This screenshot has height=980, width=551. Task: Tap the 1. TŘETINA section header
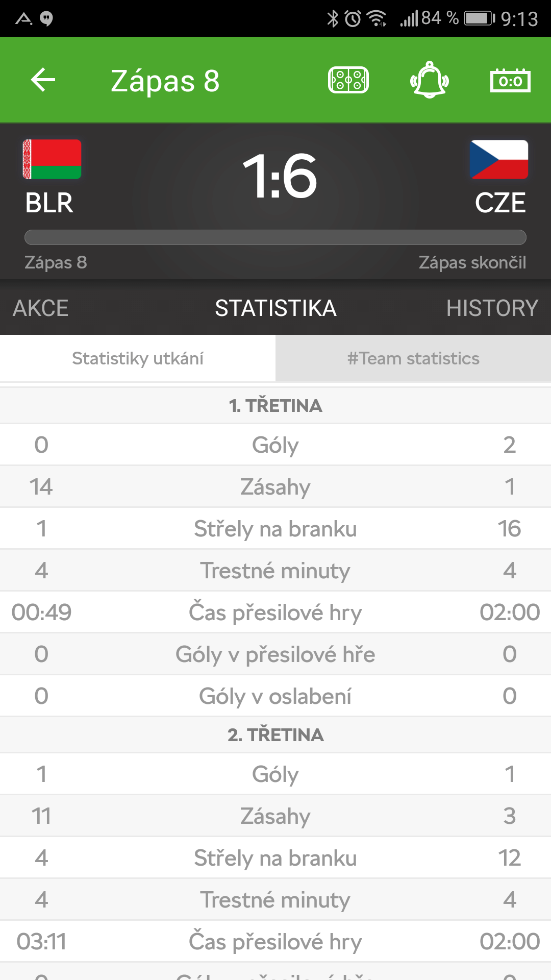(275, 406)
